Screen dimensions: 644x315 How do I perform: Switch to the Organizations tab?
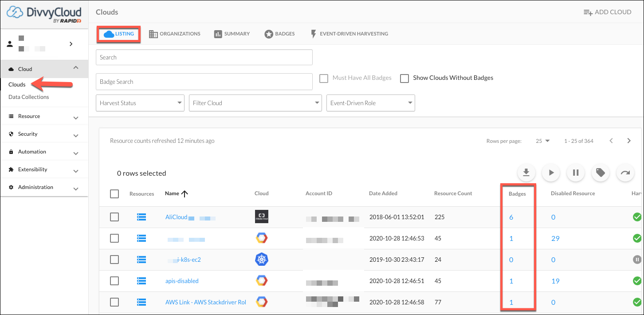175,34
